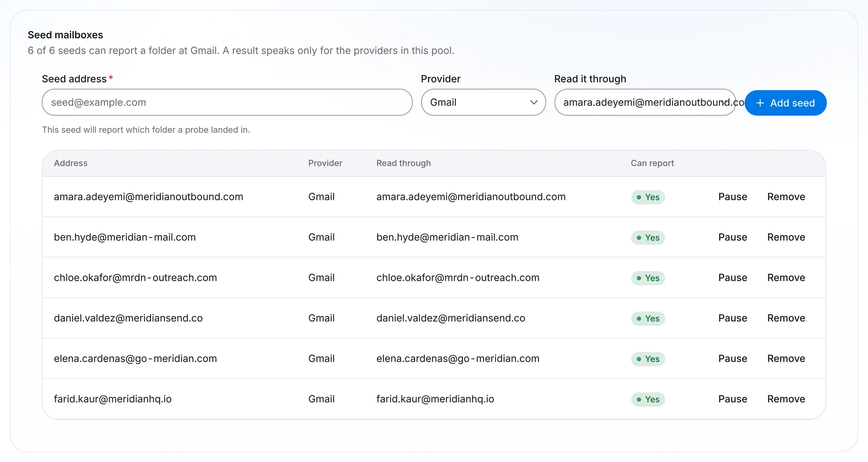Pause the daniel.valdez seed
Image resolution: width=868 pixels, height=462 pixels.
(732, 318)
